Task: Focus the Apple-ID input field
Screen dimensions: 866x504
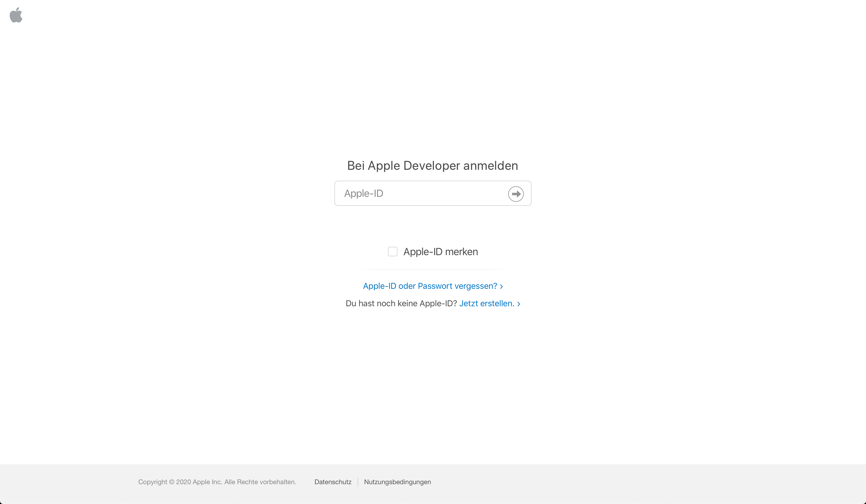Action: [433, 194]
